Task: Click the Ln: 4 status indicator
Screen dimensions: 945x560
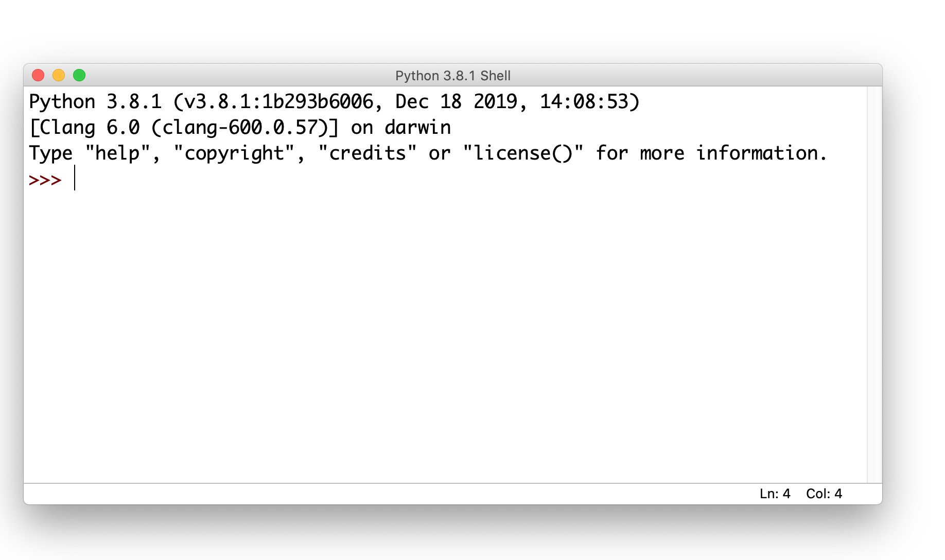Action: (775, 494)
